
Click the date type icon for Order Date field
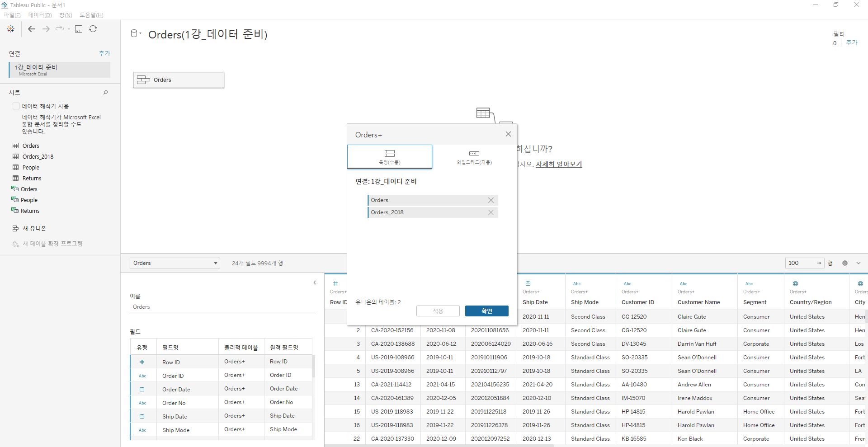coord(142,389)
